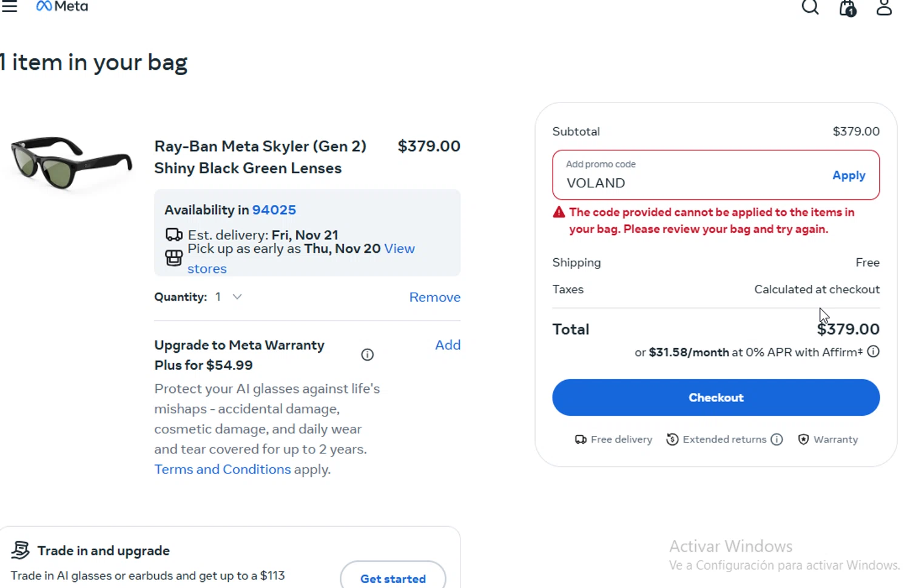Image resolution: width=910 pixels, height=588 pixels.
Task: Add Meta Warranty Plus to bag
Action: (447, 345)
